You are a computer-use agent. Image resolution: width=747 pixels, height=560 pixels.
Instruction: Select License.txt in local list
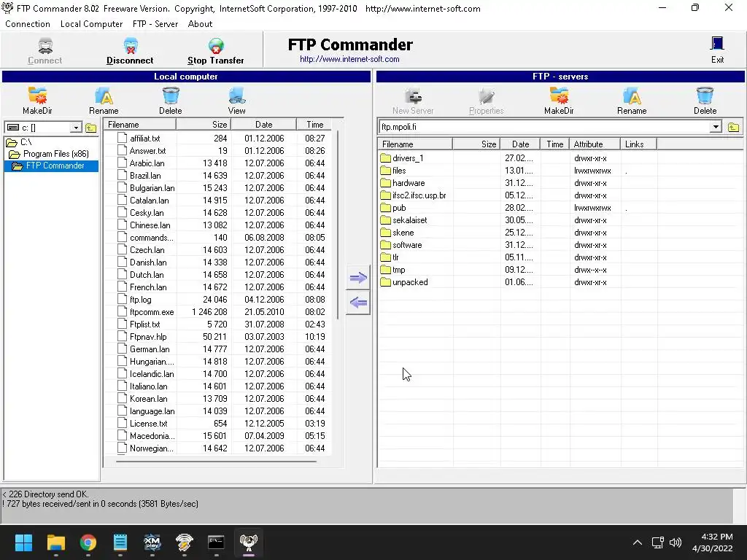[x=143, y=424]
